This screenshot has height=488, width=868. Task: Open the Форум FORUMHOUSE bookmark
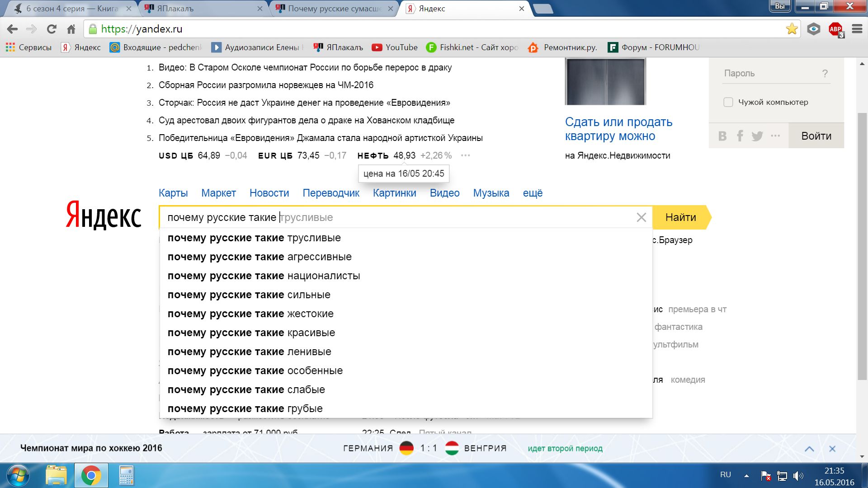[654, 47]
